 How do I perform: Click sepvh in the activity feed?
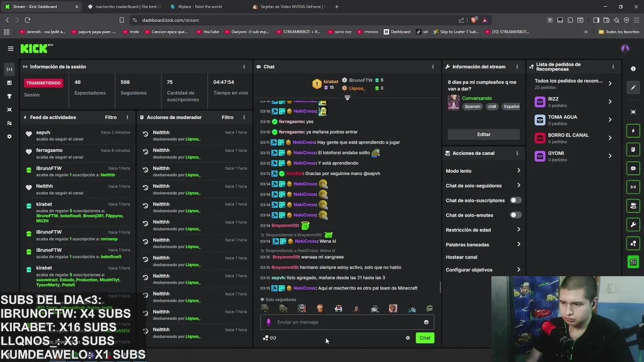pyautogui.click(x=43, y=132)
